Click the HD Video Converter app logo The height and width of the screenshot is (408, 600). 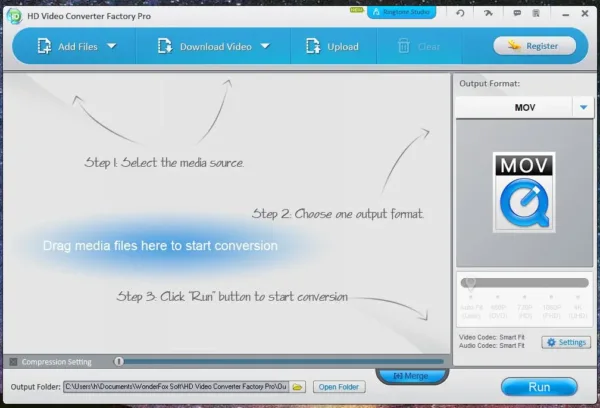15,16
